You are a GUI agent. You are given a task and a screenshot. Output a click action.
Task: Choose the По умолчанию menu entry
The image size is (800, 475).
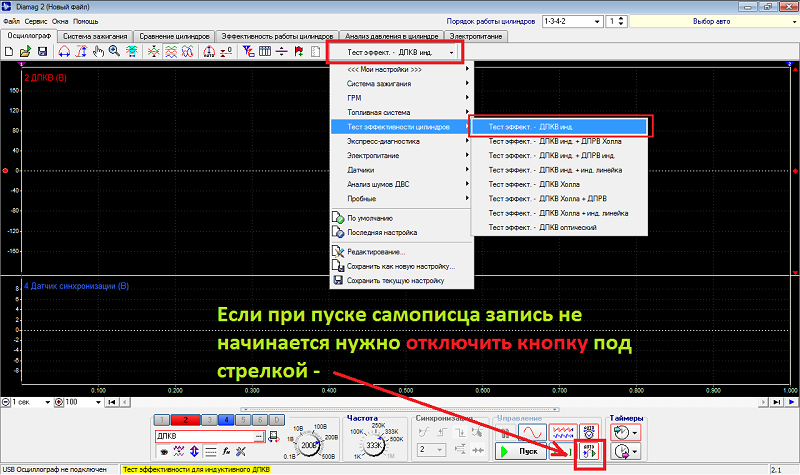pos(402,218)
